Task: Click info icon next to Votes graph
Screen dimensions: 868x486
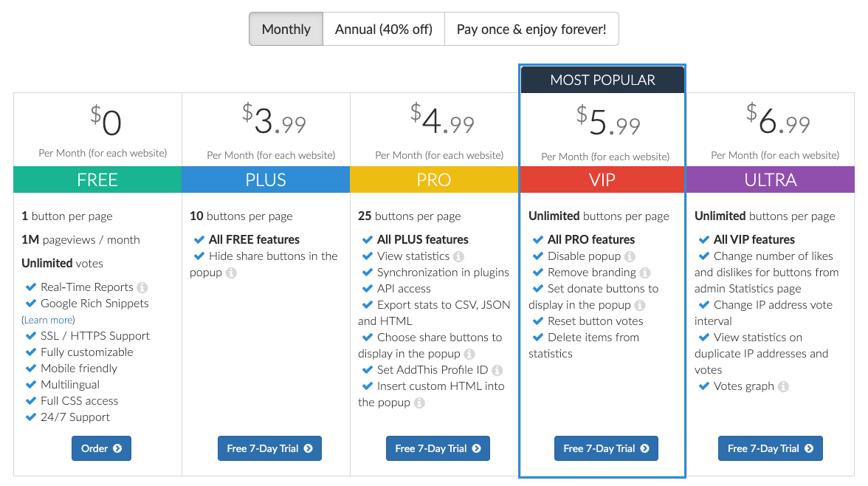Action: coord(782,386)
